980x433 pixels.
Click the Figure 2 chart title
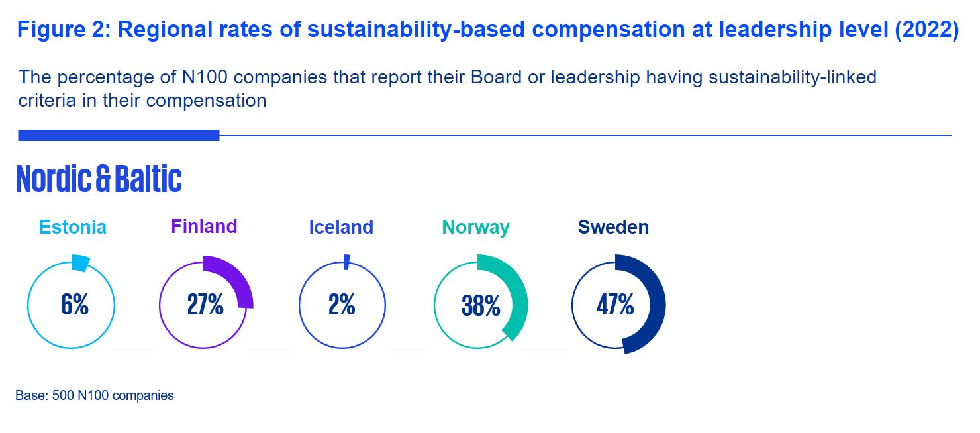click(x=487, y=31)
